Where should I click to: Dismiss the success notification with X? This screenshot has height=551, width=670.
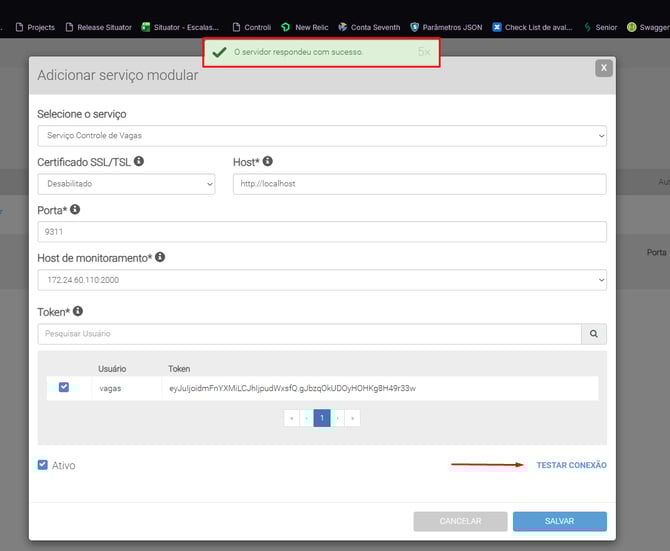428,51
